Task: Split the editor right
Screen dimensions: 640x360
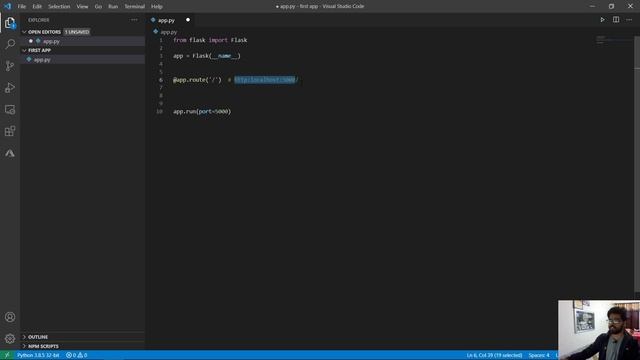Action: coord(616,20)
